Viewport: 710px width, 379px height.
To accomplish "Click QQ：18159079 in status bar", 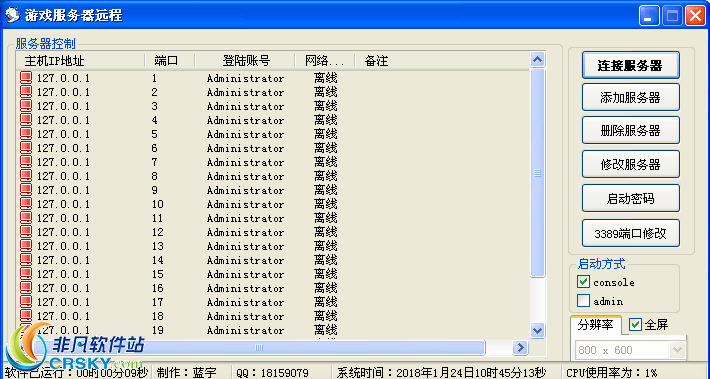I will coord(272,373).
